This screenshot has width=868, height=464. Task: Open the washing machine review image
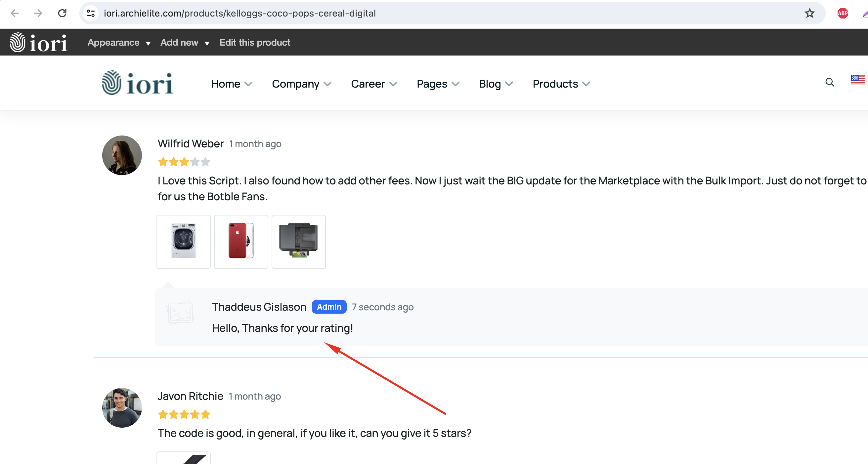(184, 242)
